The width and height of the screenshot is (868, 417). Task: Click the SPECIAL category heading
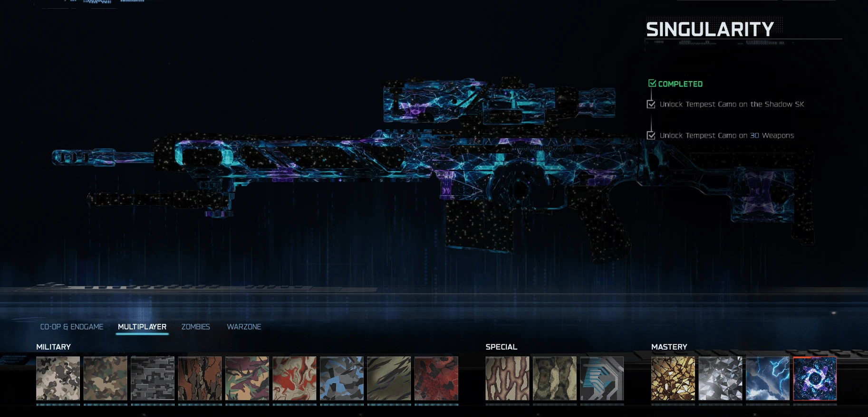pos(502,347)
